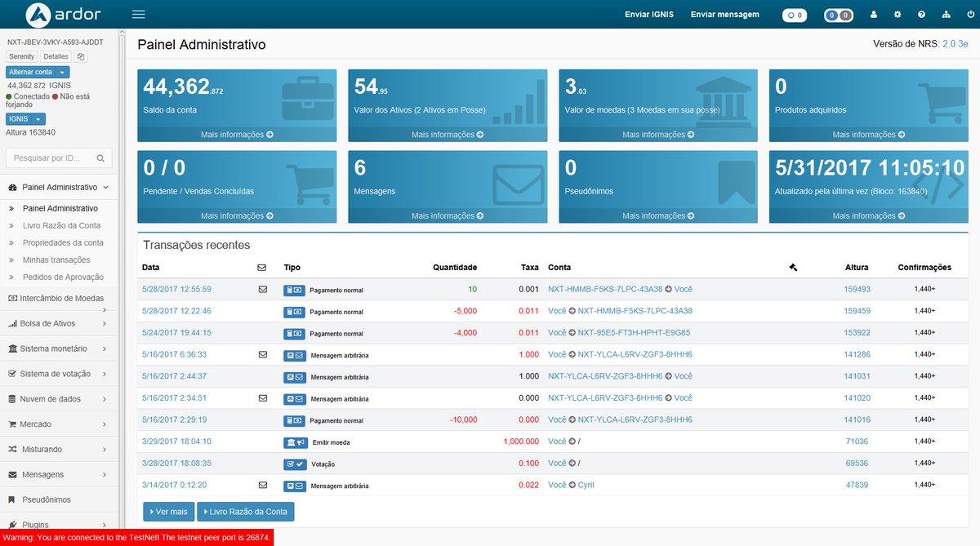This screenshot has width=980, height=546.
Task: Click the type icon of Votação row
Action: (296, 464)
